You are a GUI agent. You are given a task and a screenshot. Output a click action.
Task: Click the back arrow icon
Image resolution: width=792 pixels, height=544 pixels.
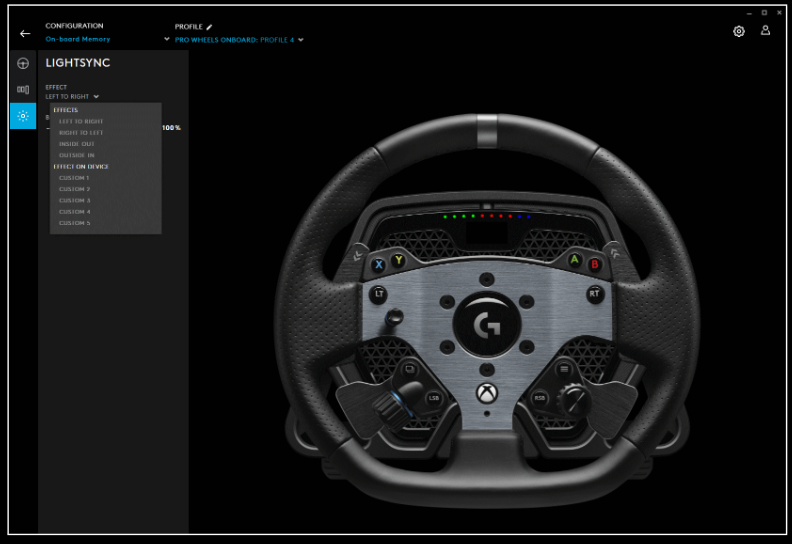coord(25,33)
